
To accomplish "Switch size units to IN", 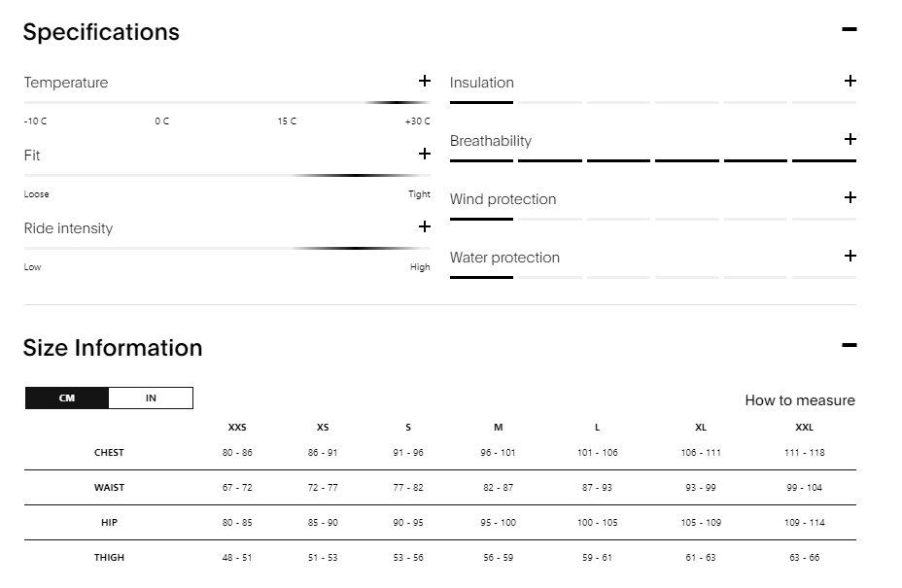I will point(151,398).
